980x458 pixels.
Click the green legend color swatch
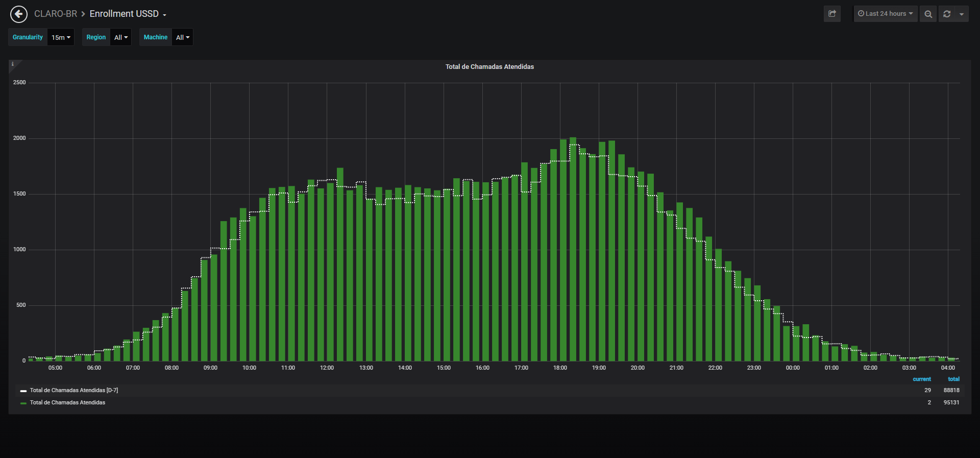pyautogui.click(x=23, y=403)
